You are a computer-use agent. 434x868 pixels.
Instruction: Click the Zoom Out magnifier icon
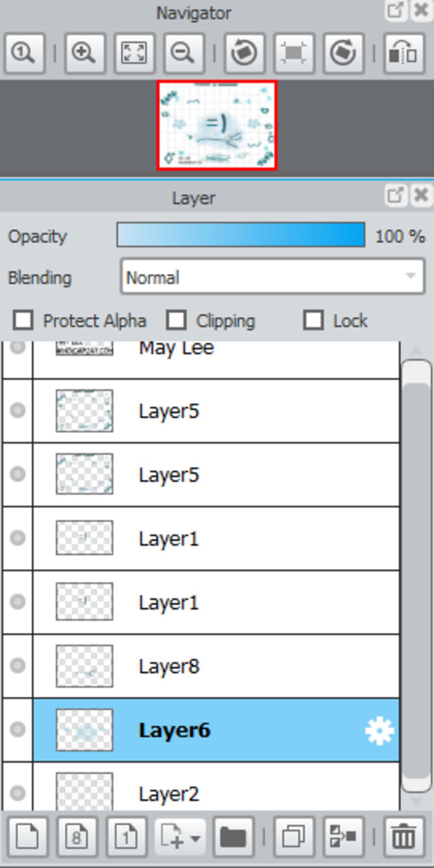[184, 54]
